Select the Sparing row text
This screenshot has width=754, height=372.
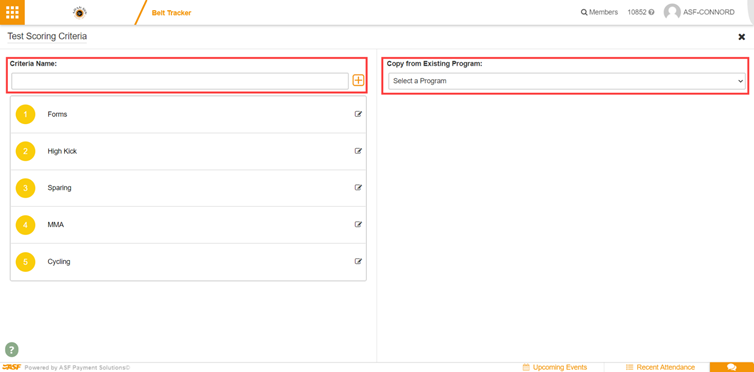point(60,188)
